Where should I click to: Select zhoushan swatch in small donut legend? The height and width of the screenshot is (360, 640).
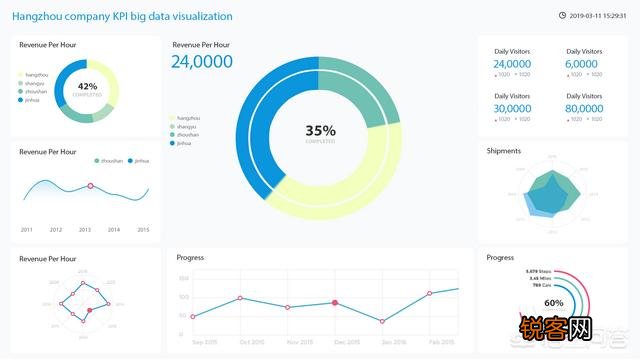20,91
